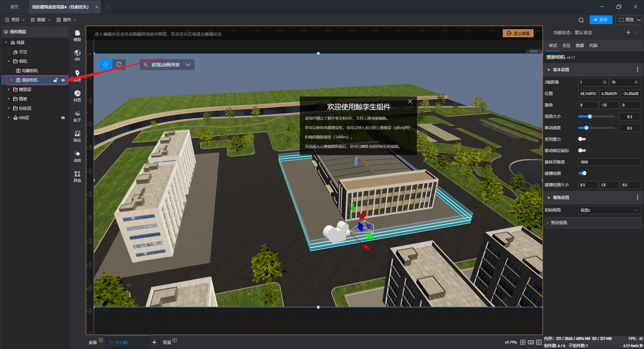Open the 操作 menu

66,20
